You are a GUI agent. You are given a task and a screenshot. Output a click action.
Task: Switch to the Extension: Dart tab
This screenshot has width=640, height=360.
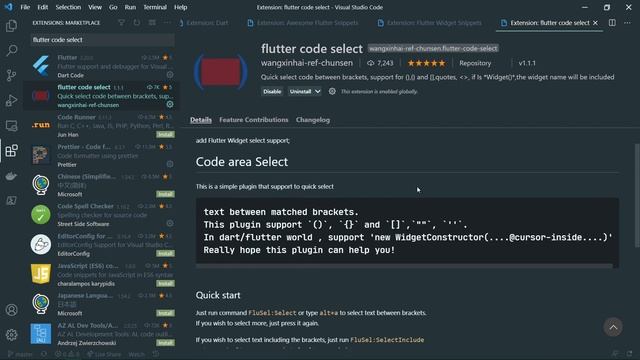[x=207, y=23]
